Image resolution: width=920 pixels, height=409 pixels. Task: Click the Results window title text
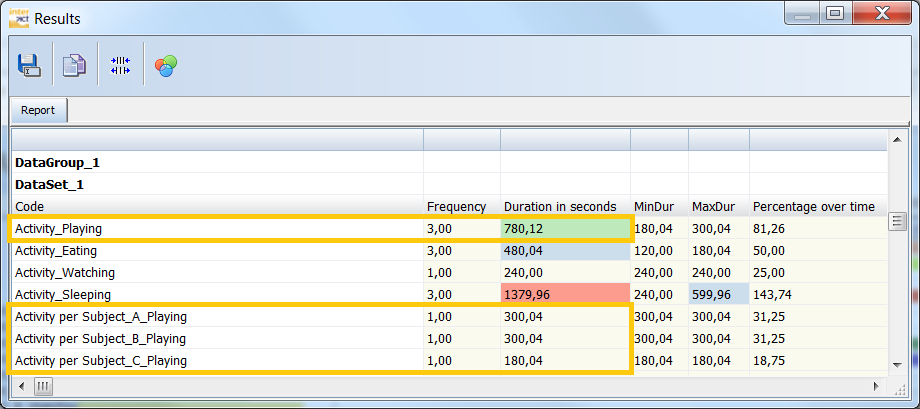(x=58, y=19)
